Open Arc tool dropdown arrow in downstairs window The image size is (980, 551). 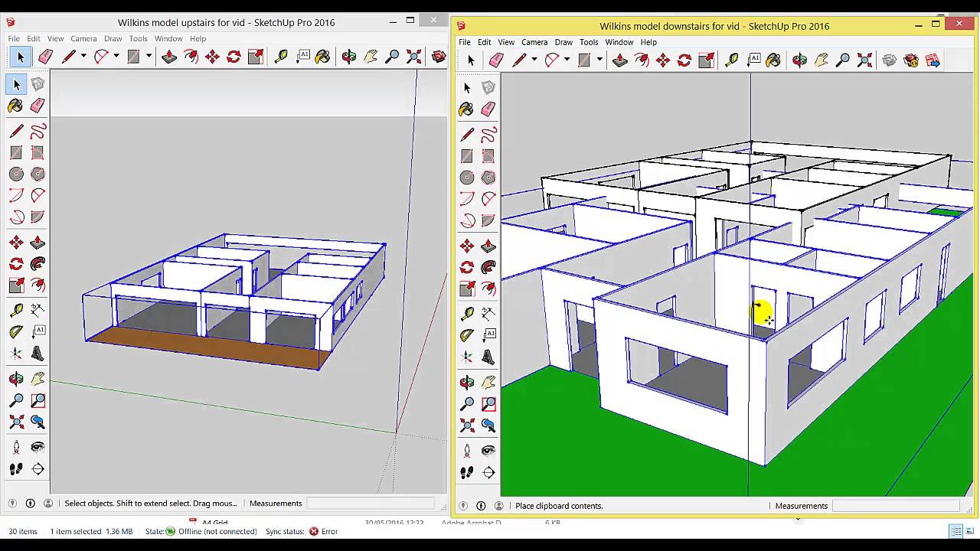(x=567, y=60)
